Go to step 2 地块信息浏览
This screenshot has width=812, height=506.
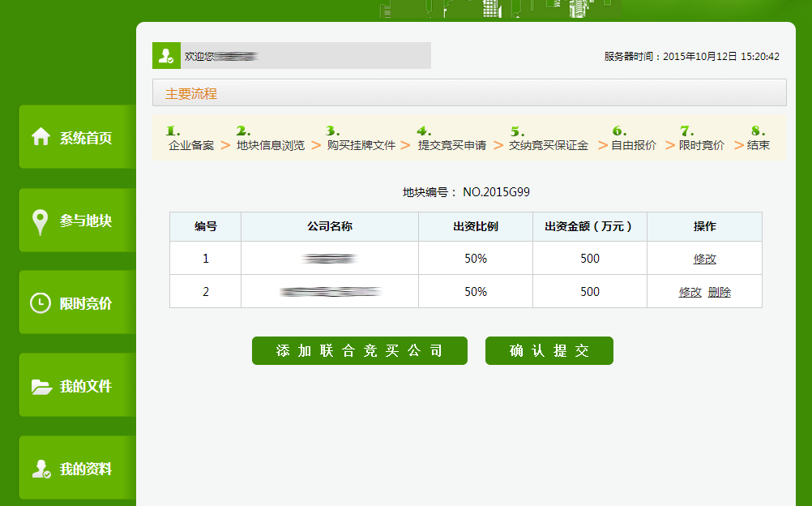271,145
